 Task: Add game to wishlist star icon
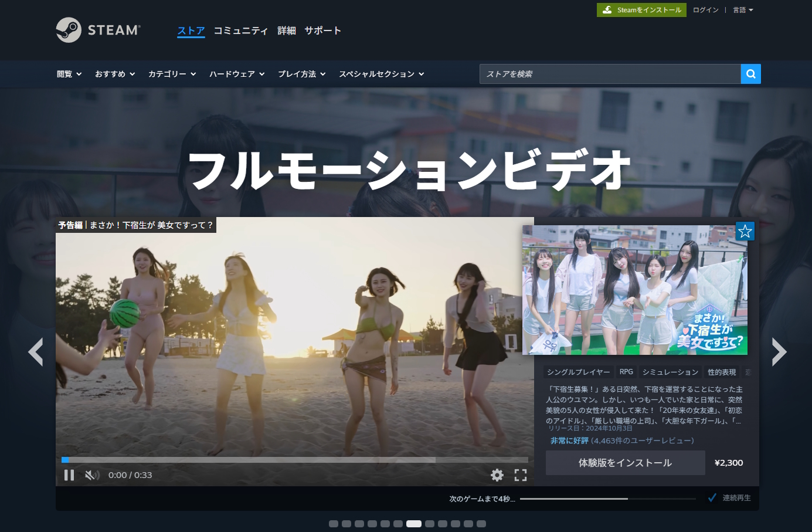(x=745, y=231)
